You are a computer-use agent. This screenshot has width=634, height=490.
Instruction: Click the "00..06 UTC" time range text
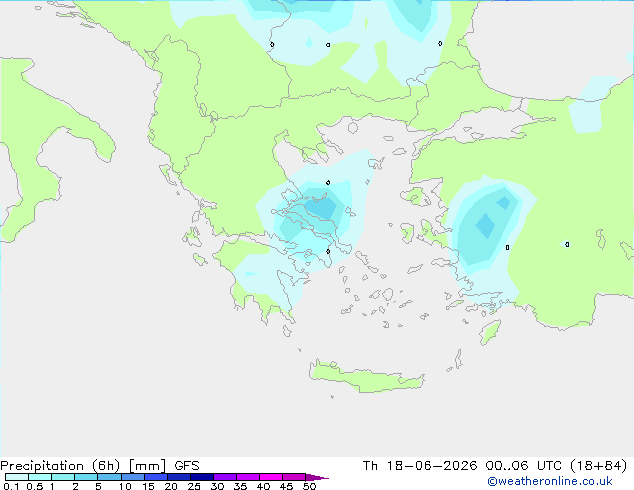click(x=523, y=466)
